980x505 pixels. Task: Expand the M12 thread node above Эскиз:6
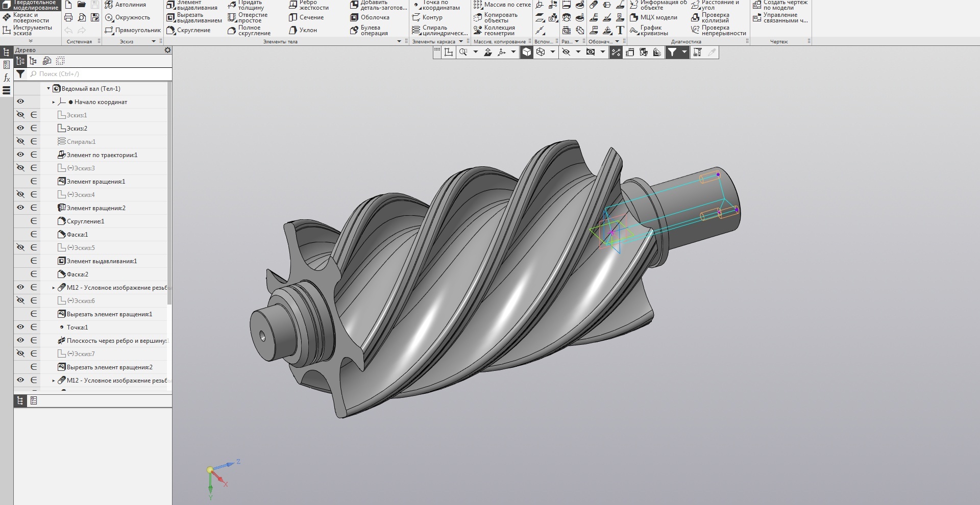click(54, 288)
